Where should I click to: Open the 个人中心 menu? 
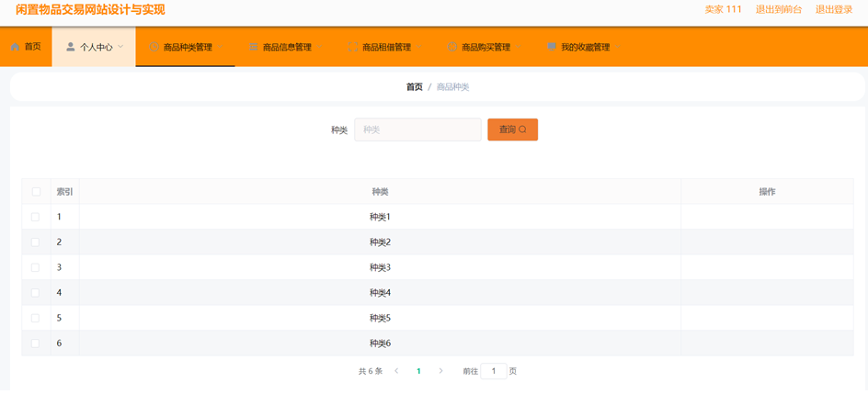click(94, 47)
